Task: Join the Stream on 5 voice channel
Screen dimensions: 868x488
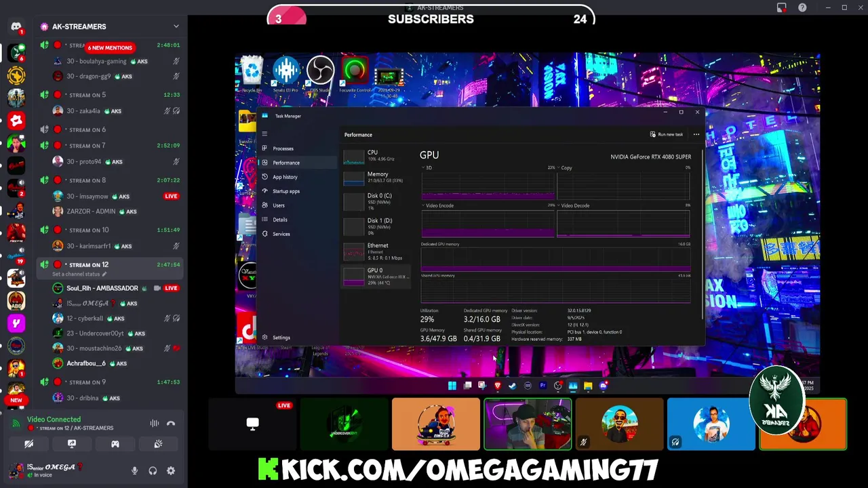Action: tap(108, 95)
